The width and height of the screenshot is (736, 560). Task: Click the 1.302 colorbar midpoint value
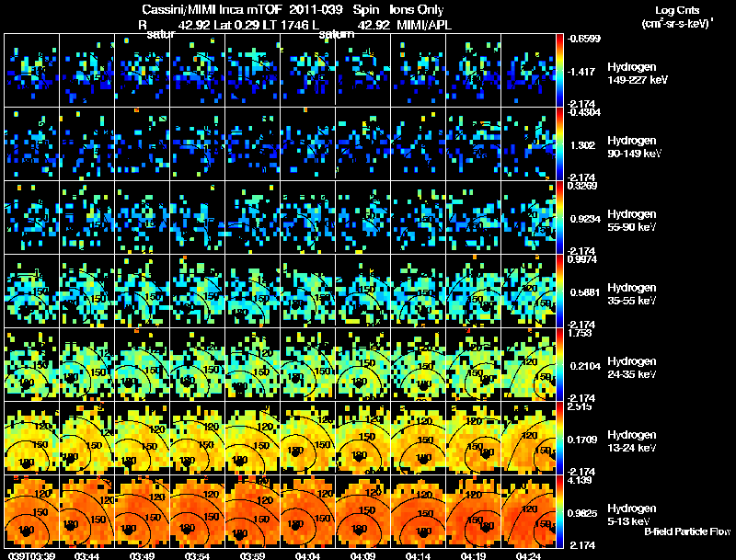click(x=582, y=145)
